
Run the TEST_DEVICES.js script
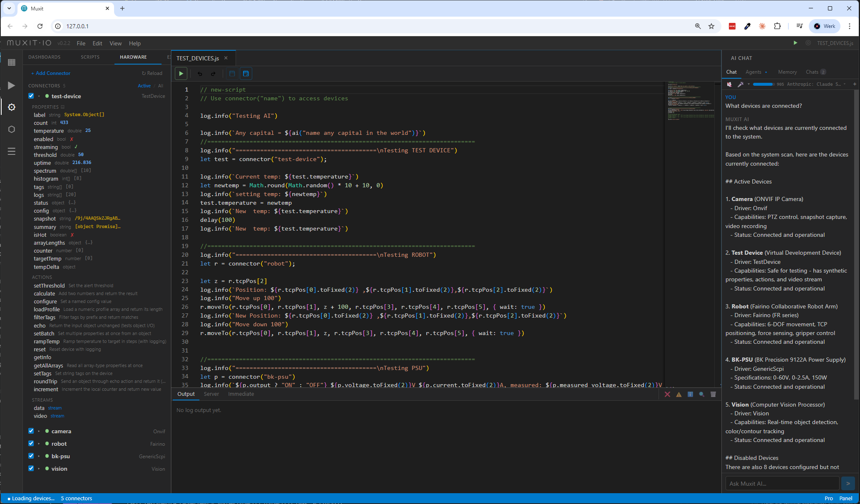(181, 73)
